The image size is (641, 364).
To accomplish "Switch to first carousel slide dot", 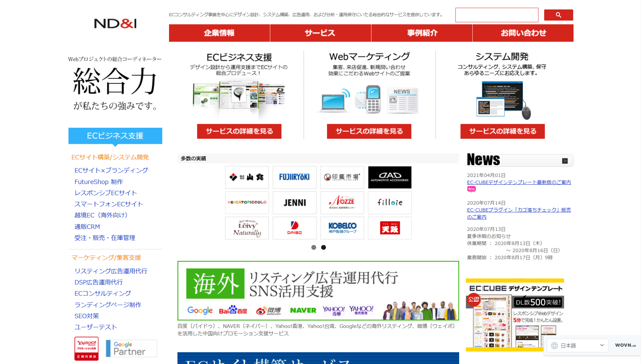I will click(x=314, y=247).
